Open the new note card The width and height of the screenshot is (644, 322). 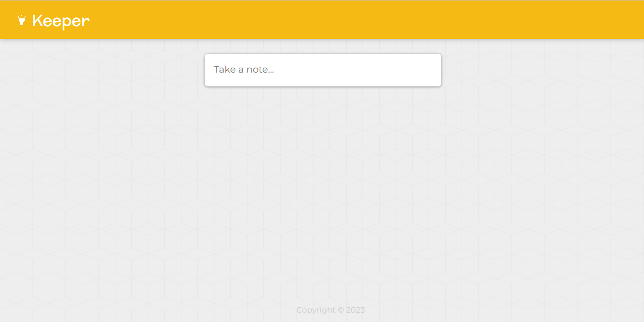(x=323, y=70)
